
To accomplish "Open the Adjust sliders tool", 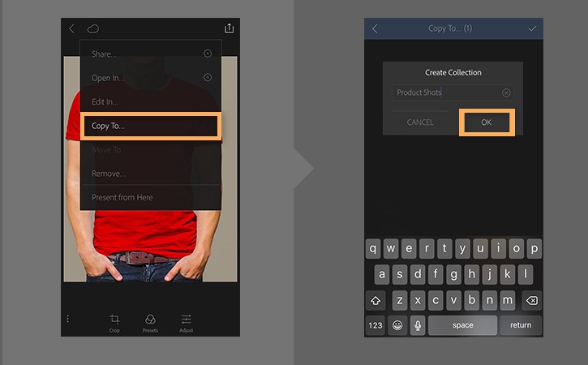I will pos(186,324).
